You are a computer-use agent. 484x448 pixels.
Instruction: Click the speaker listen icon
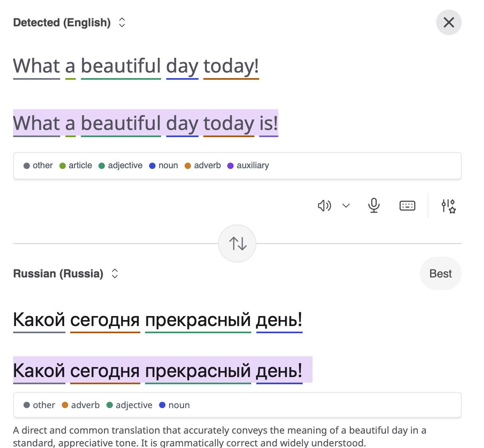coord(325,206)
